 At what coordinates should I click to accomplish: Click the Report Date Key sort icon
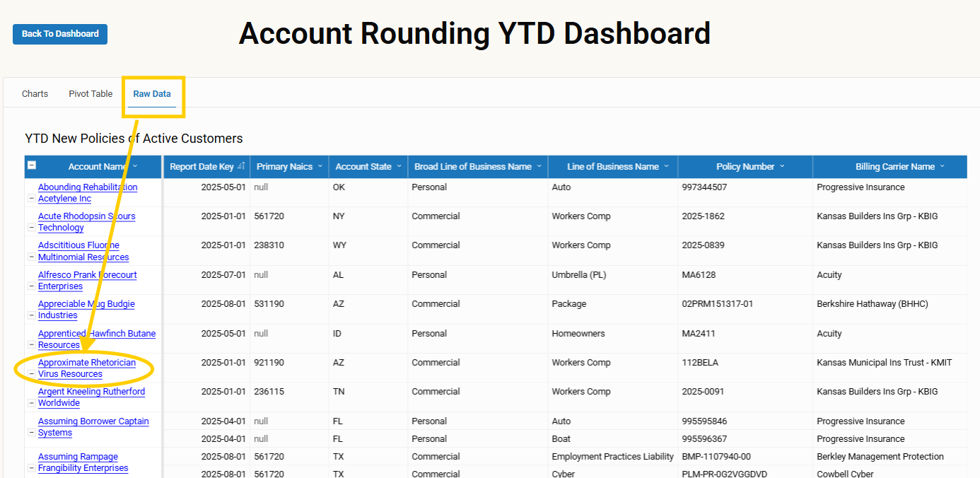tap(241, 166)
